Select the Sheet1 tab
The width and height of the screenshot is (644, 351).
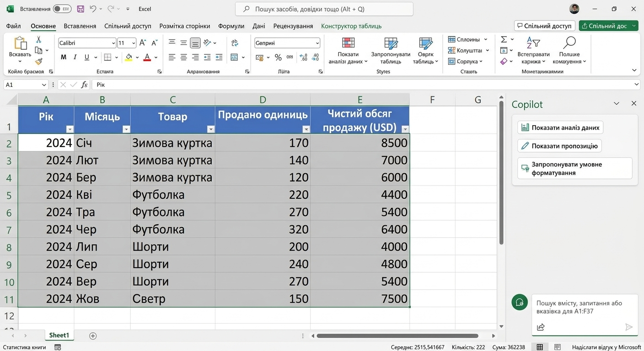[59, 335]
